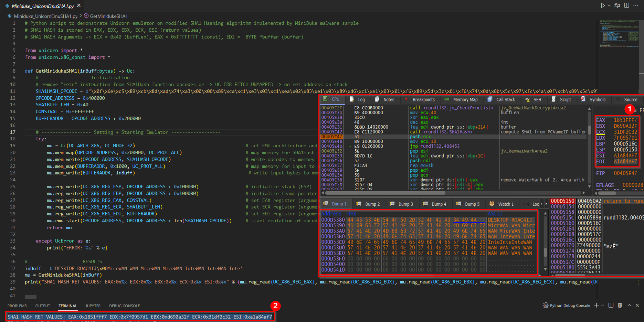Click the EIP register value 00405E47
The height and width of the screenshot is (322, 644).
click(625, 173)
